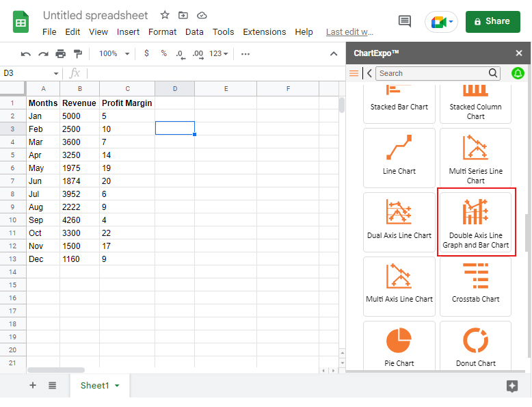
Task: Click the green Share button
Action: point(492,21)
